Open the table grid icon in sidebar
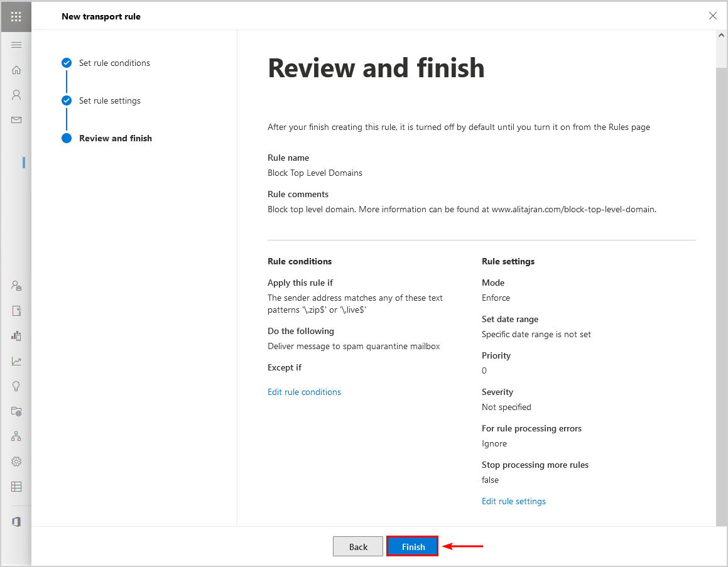This screenshot has height=567, width=728. pyautogui.click(x=16, y=487)
